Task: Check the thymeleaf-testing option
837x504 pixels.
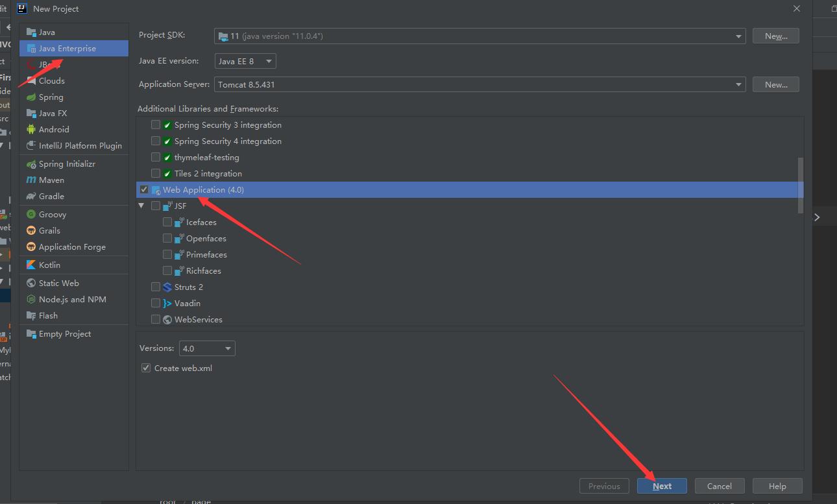Action: (156, 157)
